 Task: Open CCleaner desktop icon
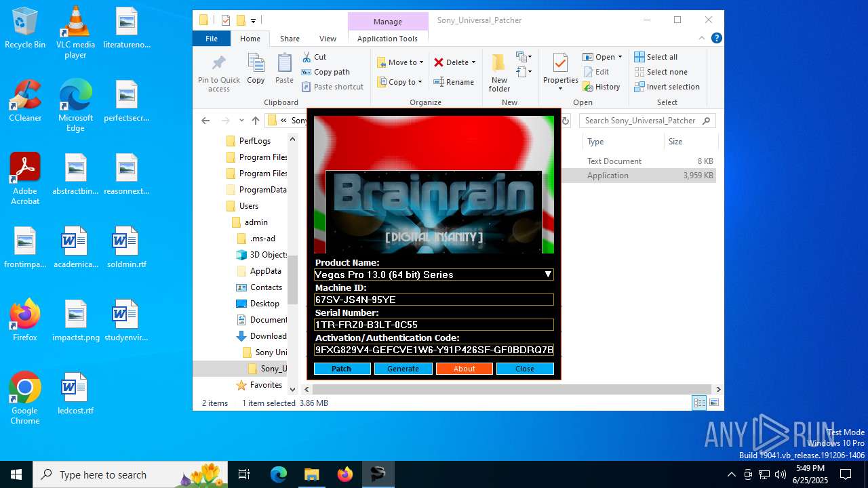tap(25, 102)
